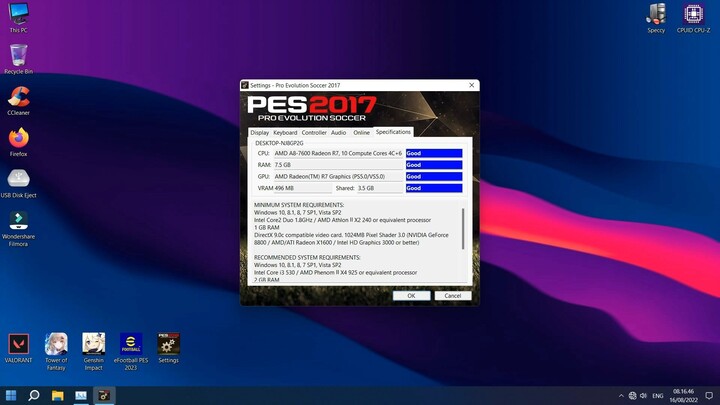Click the Shared 3.5 GB field
This screenshot has width=720, height=405.
pos(380,188)
